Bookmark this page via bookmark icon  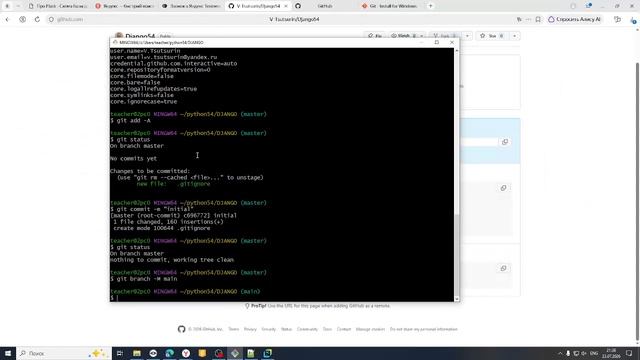pyautogui.click(x=538, y=19)
